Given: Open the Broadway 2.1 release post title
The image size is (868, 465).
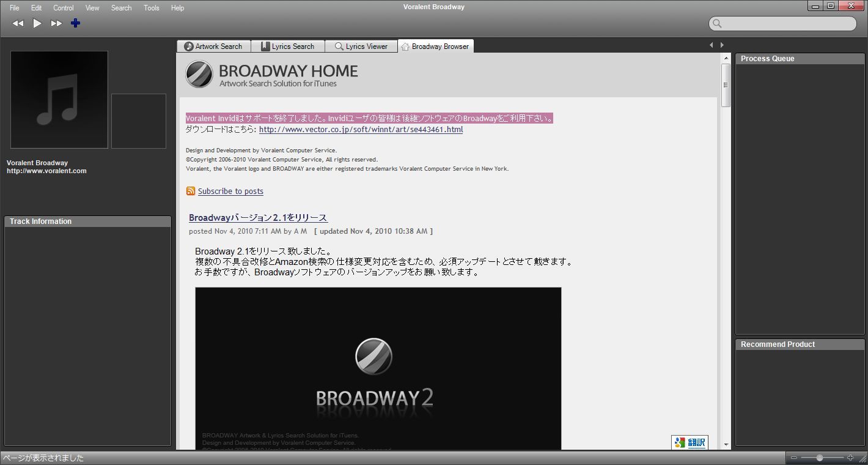Looking at the screenshot, I should pos(258,218).
